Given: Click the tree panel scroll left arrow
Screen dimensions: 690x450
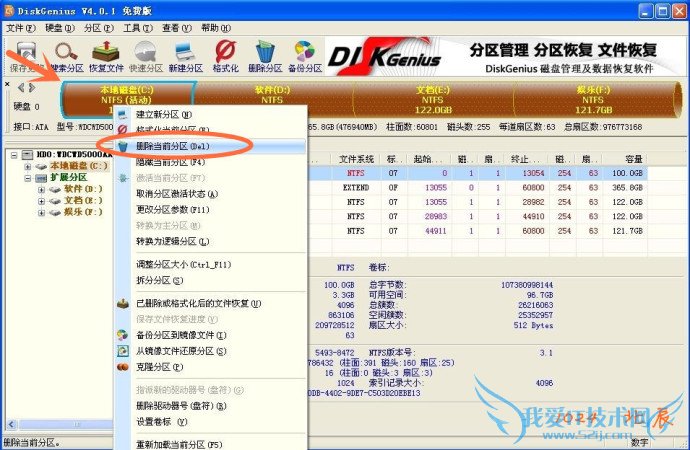Looking at the screenshot, I should click(x=12, y=424).
